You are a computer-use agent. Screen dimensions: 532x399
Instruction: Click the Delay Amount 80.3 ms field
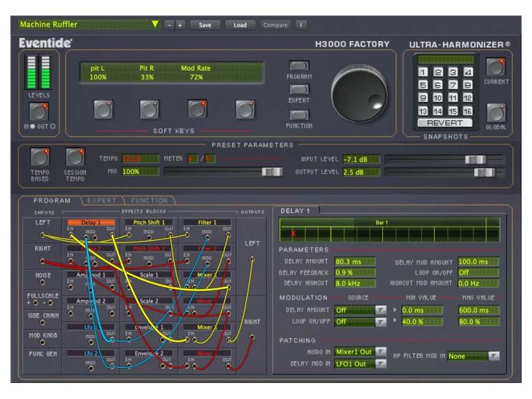[355, 261]
